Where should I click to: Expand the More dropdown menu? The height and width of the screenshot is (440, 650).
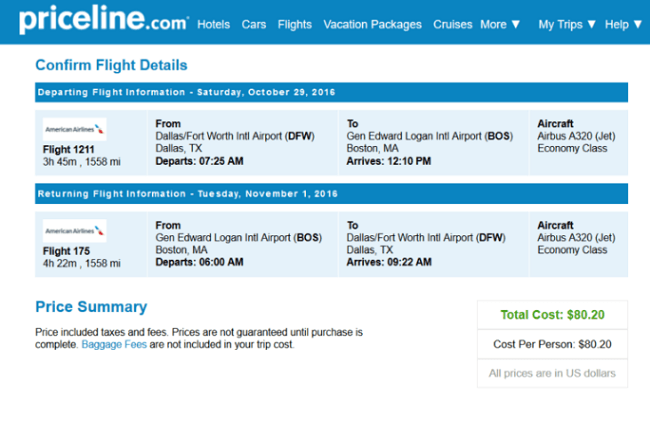point(500,24)
